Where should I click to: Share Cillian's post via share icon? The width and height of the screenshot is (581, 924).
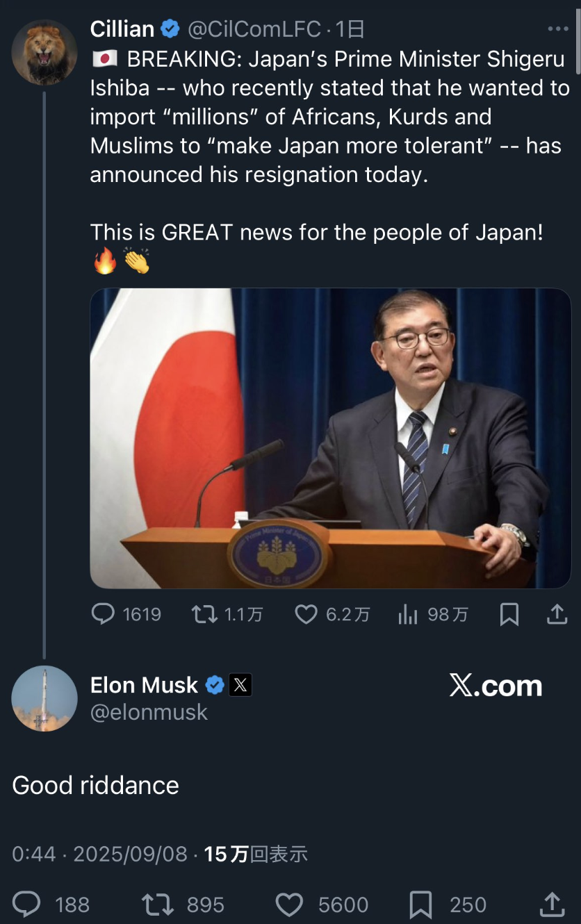point(557,614)
